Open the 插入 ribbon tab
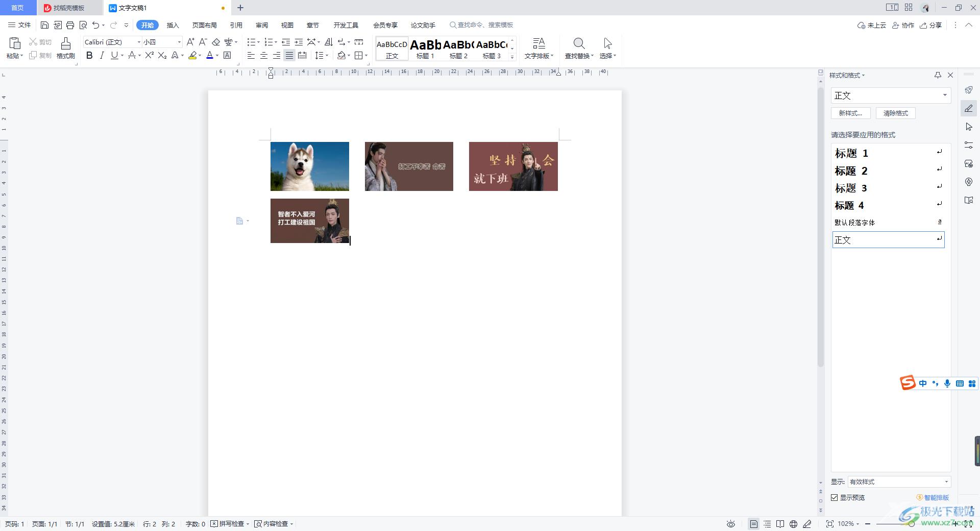This screenshot has width=980, height=531. pos(173,25)
